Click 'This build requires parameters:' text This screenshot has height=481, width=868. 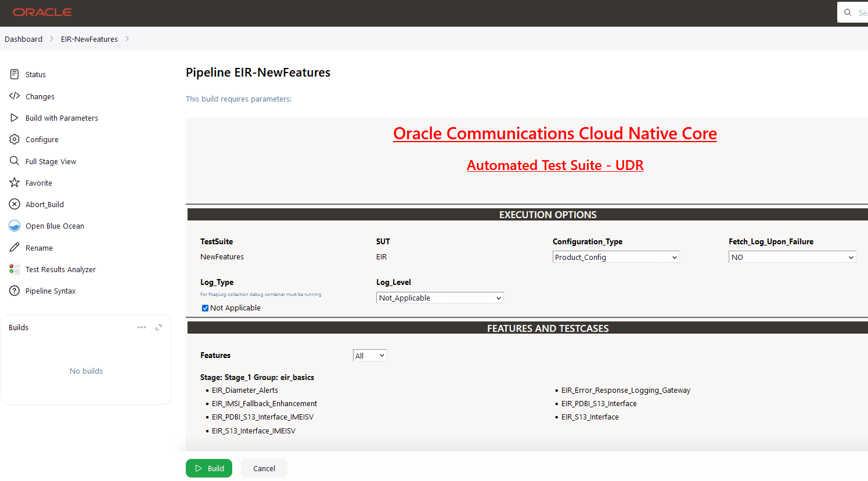coord(239,99)
